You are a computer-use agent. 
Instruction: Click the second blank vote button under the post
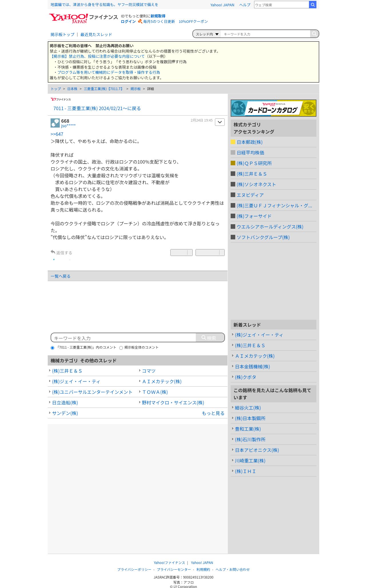point(210,253)
